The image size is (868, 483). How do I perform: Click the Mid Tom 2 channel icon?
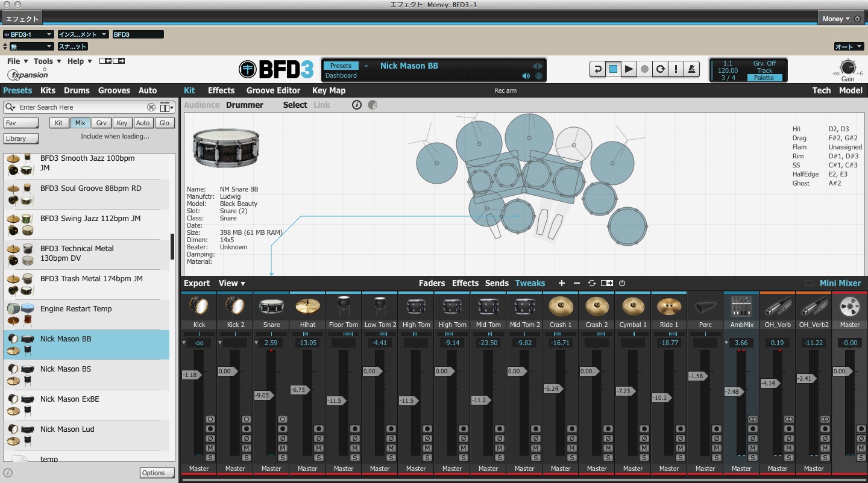tap(524, 307)
